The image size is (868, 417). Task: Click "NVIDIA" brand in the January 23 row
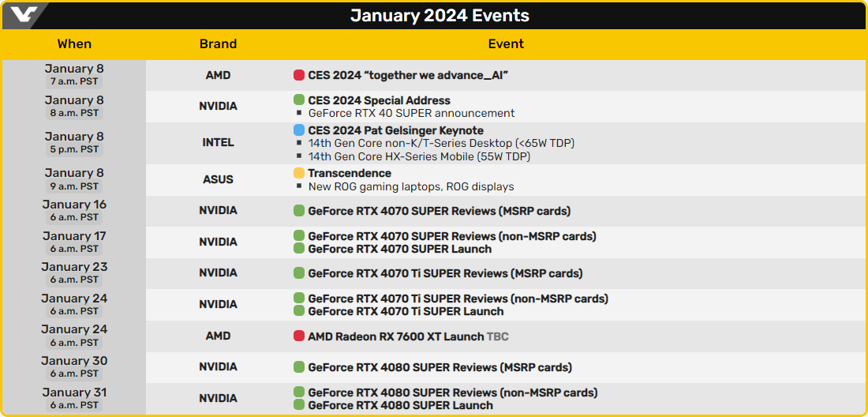(x=218, y=273)
